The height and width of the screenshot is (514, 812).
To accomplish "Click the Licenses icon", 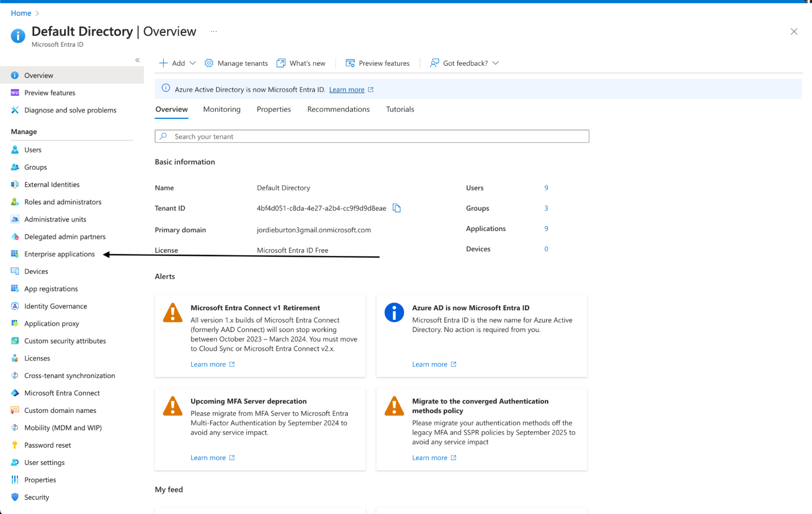I will [15, 358].
